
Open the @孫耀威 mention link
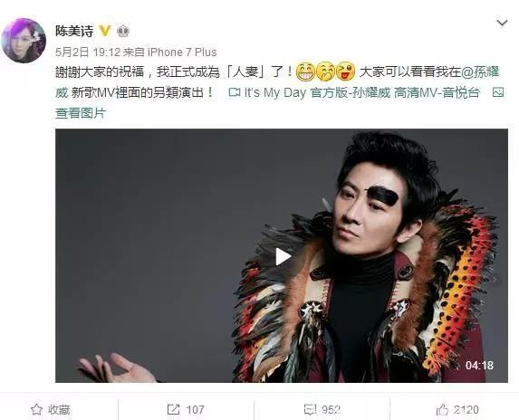pos(480,72)
